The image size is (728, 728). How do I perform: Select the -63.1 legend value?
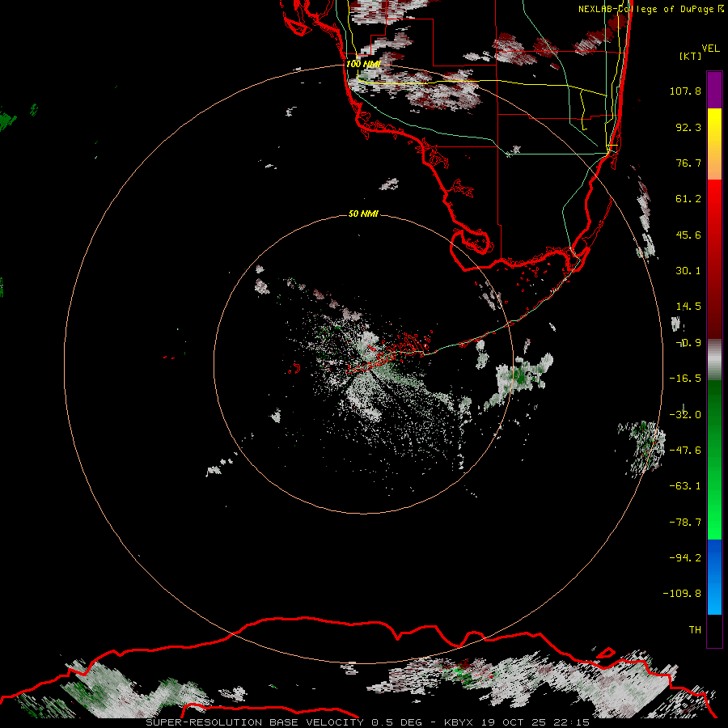pos(685,486)
